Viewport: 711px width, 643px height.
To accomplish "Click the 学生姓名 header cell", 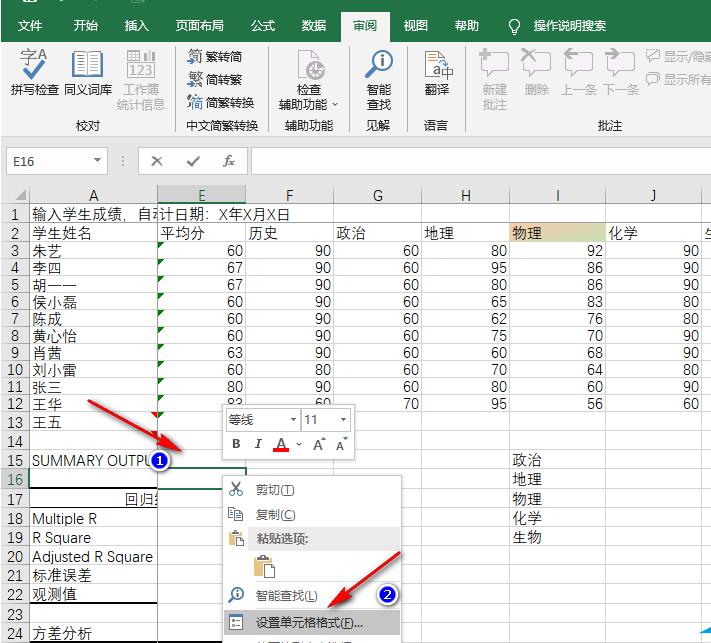I will pyautogui.click(x=93, y=233).
